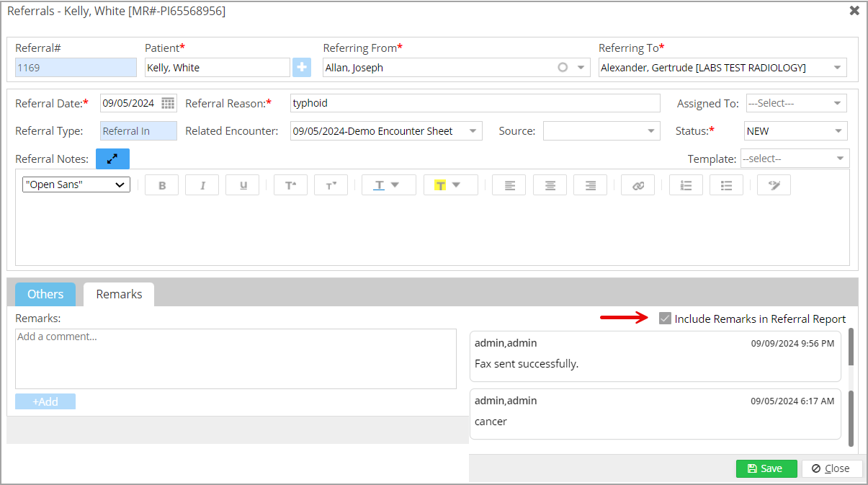Open the Template select dropdown

(x=795, y=159)
